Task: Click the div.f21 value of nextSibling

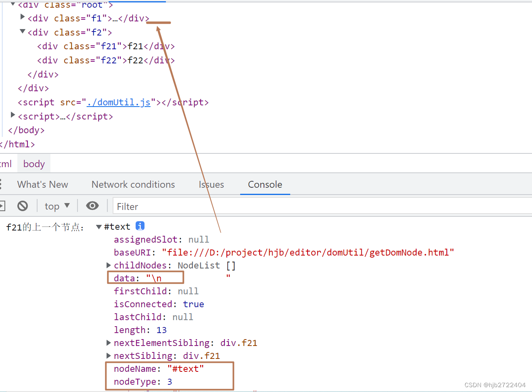Action: tap(201, 356)
